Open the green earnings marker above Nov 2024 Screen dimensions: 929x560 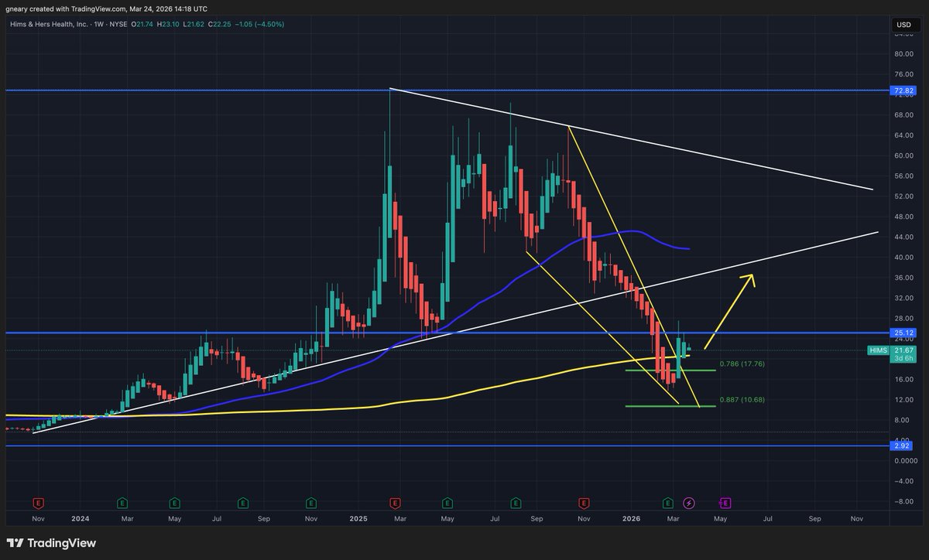[310, 502]
